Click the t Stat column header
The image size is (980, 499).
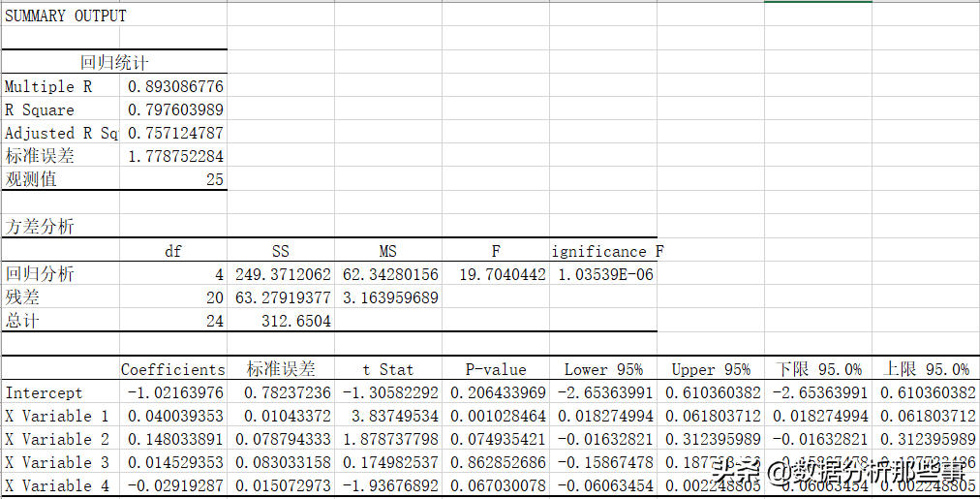tap(388, 369)
